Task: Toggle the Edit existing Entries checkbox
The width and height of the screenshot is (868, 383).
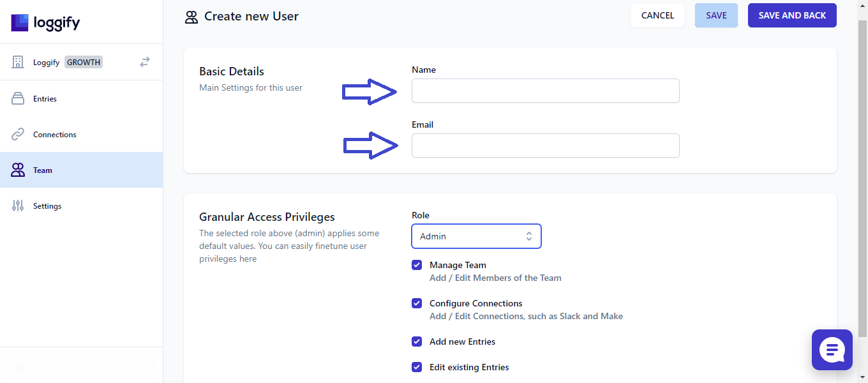Action: 417,367
